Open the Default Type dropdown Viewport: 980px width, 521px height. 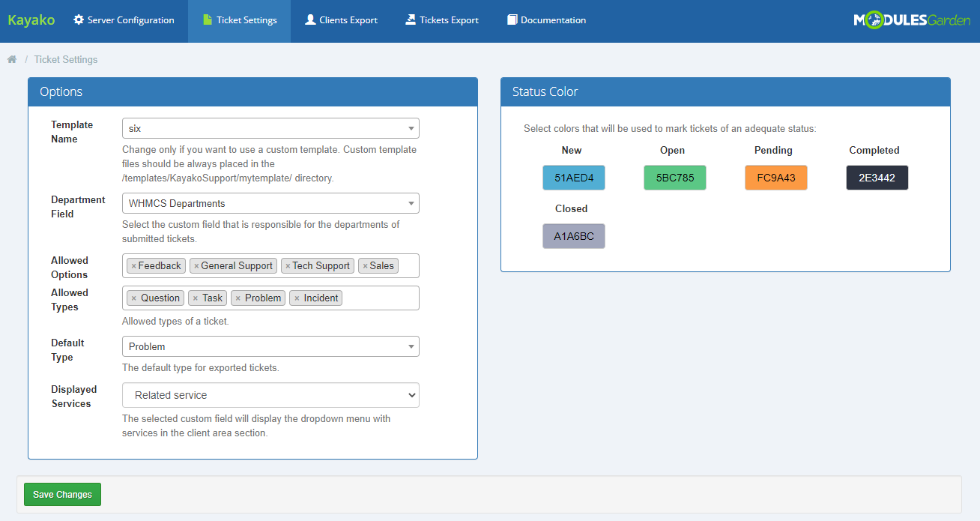point(270,346)
